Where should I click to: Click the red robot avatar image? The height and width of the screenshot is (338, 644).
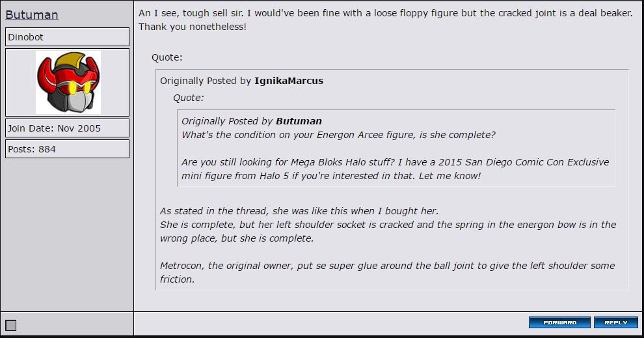(x=68, y=83)
